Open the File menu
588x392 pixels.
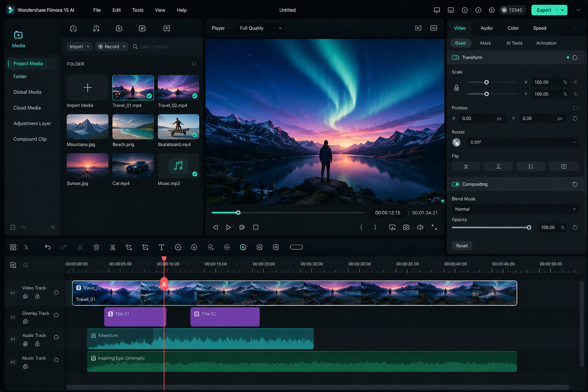coord(97,10)
